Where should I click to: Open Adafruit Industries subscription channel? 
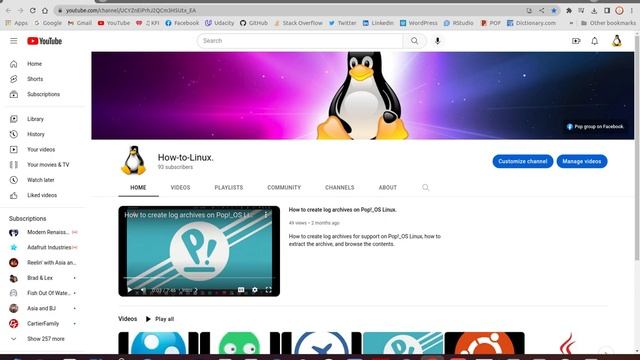43,247
